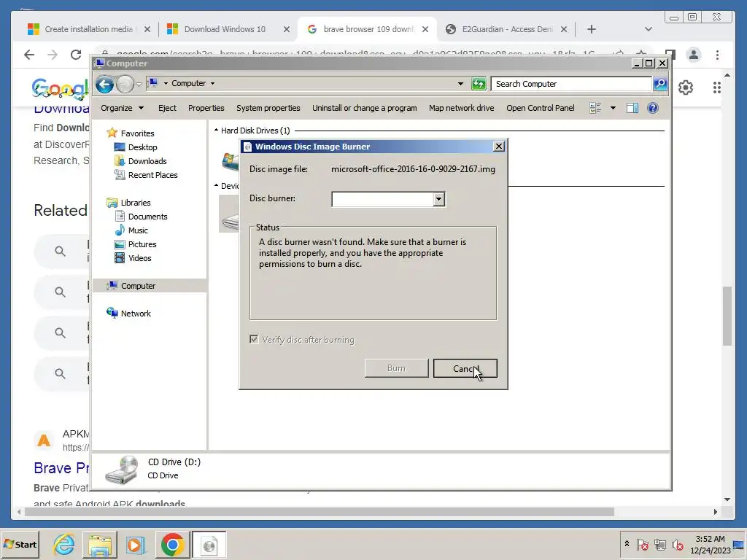Click the Start button
Screen dimensions: 747x560
[20, 544]
